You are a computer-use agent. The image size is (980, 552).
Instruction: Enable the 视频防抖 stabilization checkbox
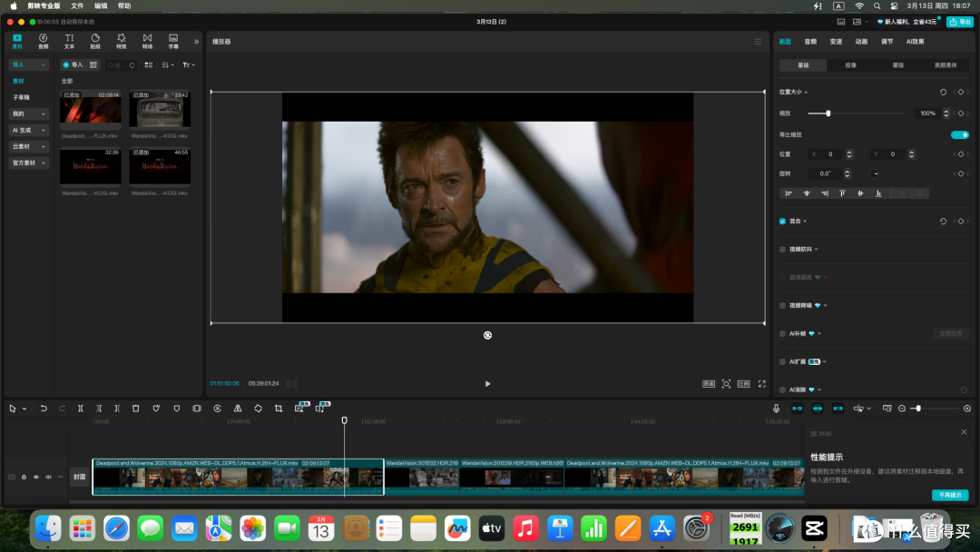point(782,250)
